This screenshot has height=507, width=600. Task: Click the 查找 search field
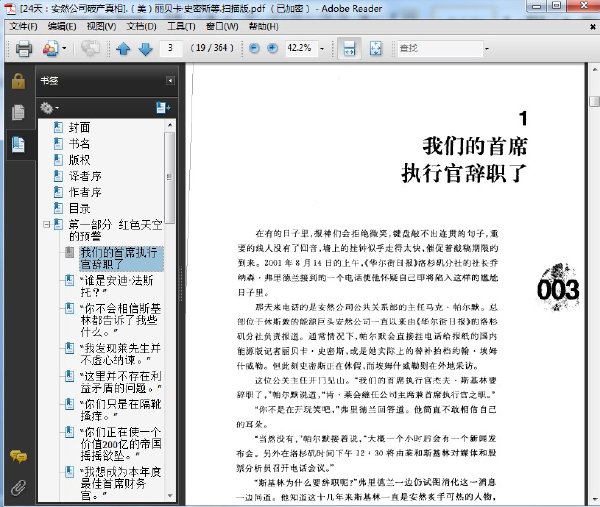pyautogui.click(x=440, y=49)
